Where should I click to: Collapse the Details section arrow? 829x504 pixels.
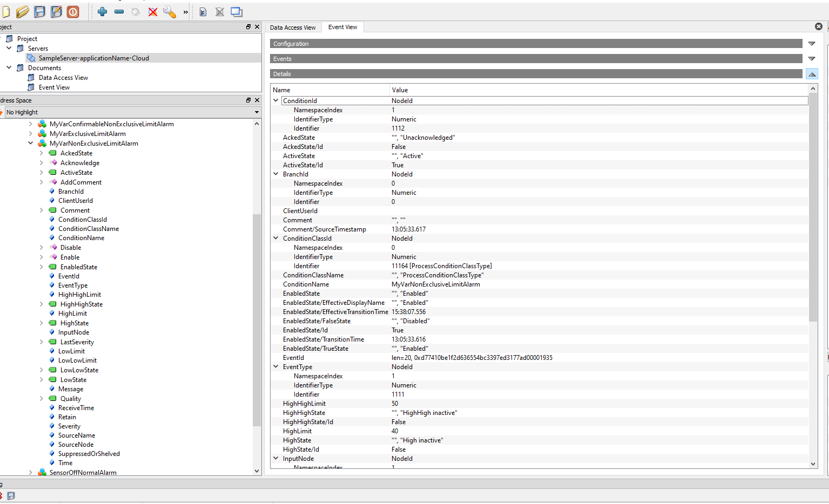point(812,74)
